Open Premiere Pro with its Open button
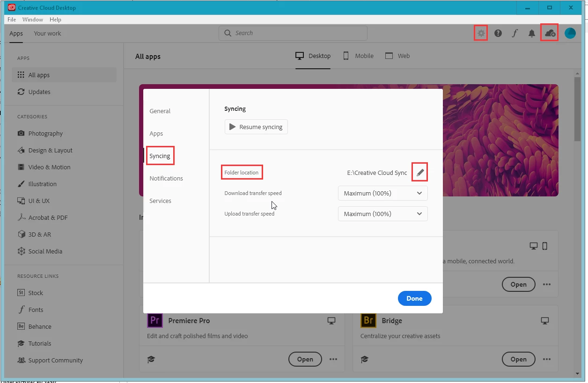 pyautogui.click(x=305, y=359)
